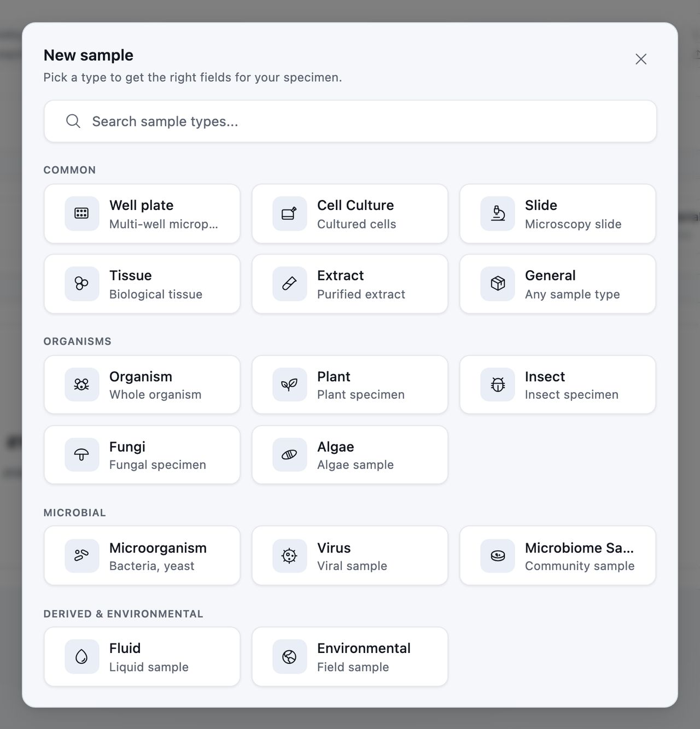Select the Insect bug icon
700x729 pixels.
[497, 385]
